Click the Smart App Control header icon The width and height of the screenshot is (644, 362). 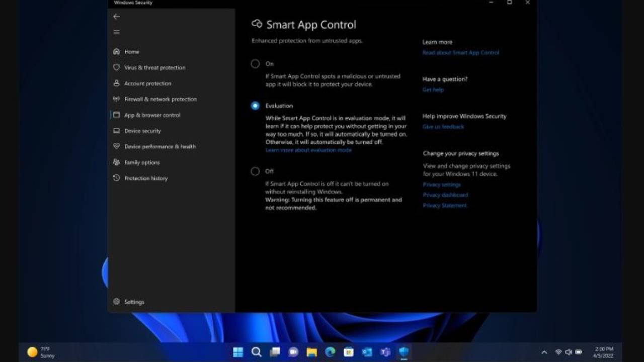257,24
